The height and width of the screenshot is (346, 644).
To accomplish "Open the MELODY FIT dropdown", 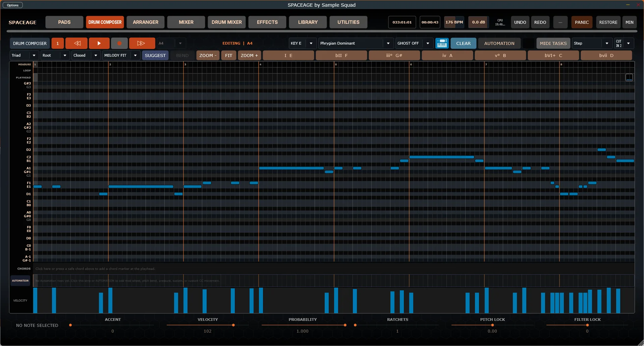I will click(121, 55).
